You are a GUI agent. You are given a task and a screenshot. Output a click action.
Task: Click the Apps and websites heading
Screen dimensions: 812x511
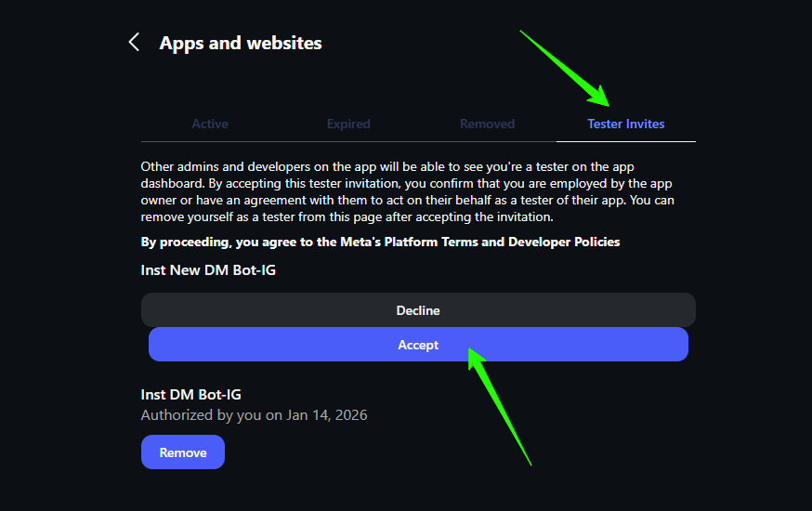(241, 43)
